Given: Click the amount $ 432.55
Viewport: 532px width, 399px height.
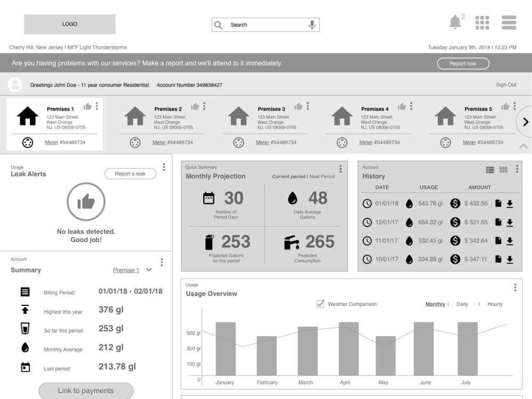Looking at the screenshot, I should pyautogui.click(x=476, y=203).
